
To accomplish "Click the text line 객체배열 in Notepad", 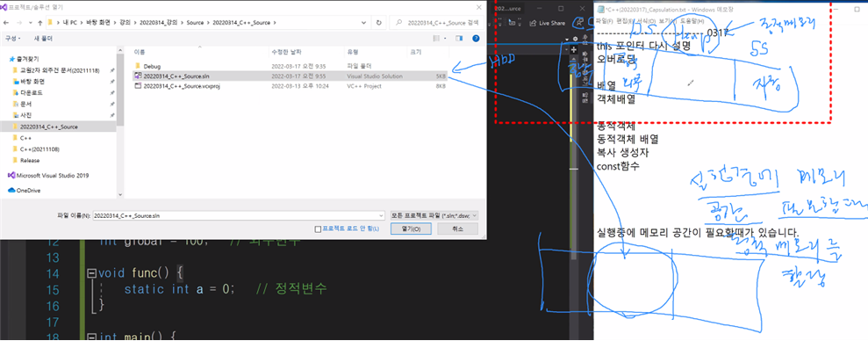I will click(x=615, y=100).
